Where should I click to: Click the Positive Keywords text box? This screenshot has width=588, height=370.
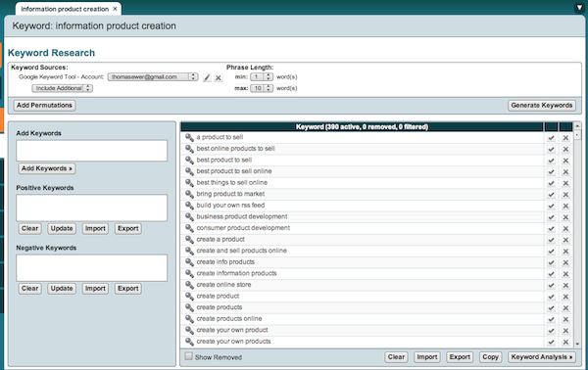(91, 208)
